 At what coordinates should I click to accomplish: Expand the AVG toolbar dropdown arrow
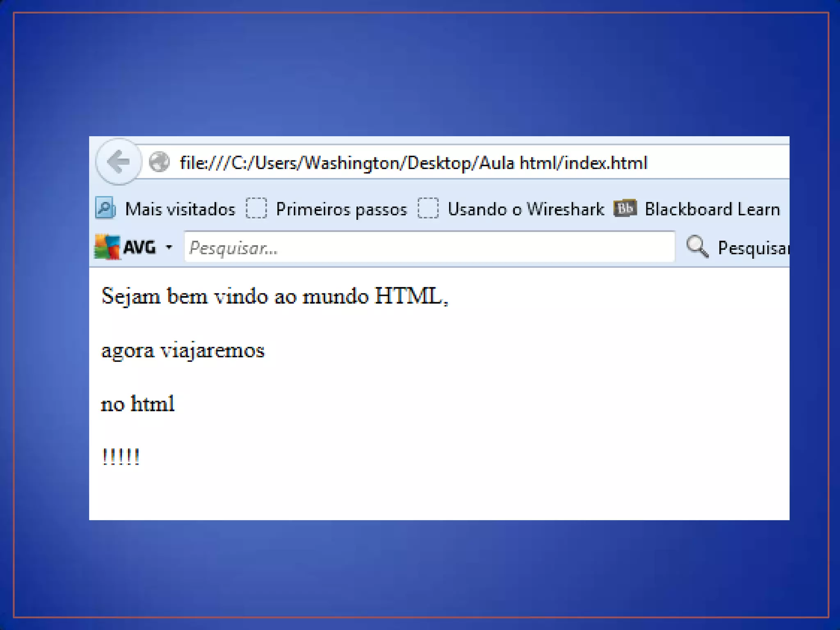tap(169, 247)
